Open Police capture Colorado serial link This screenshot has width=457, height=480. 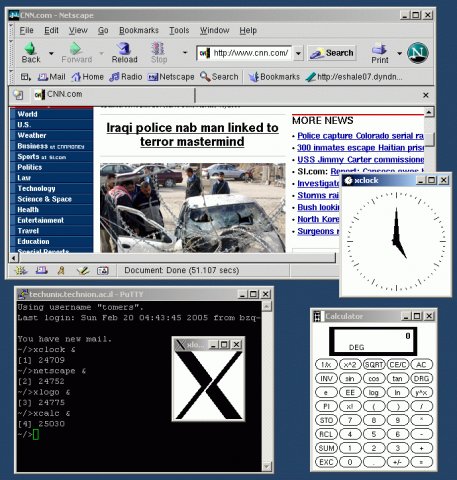(x=360, y=136)
